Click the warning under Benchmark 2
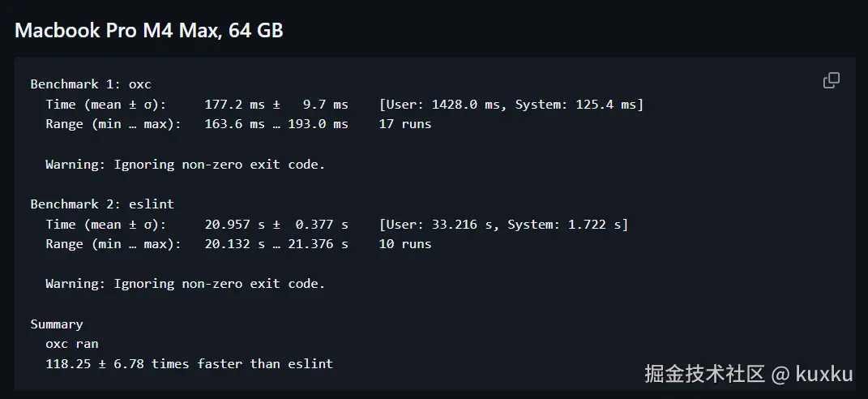Image resolution: width=868 pixels, height=399 pixels. (x=185, y=284)
